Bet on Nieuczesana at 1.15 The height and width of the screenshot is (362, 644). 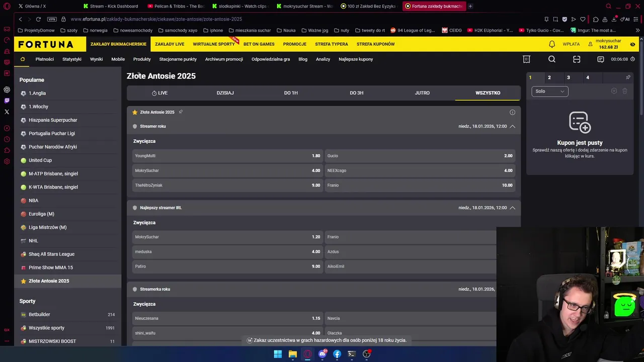click(x=227, y=318)
